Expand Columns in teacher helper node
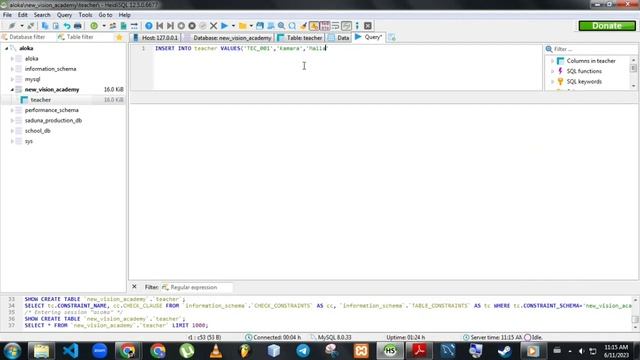Image resolution: width=640 pixels, height=360 pixels. pyautogui.click(x=553, y=61)
